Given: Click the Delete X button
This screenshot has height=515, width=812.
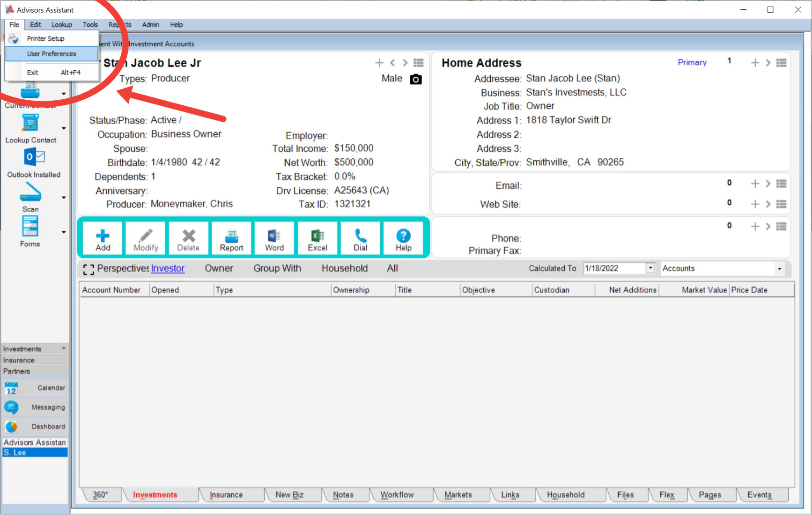Looking at the screenshot, I should pos(188,239).
